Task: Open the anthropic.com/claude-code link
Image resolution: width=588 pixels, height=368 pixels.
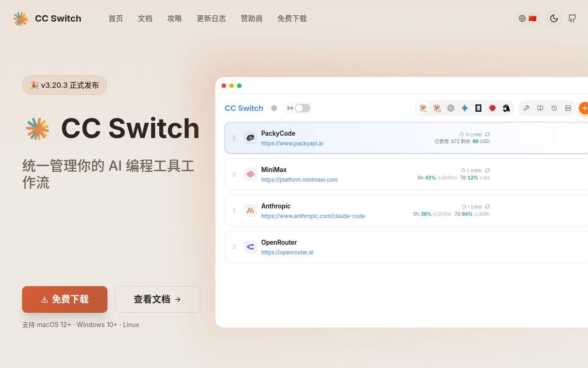Action: coord(313,216)
